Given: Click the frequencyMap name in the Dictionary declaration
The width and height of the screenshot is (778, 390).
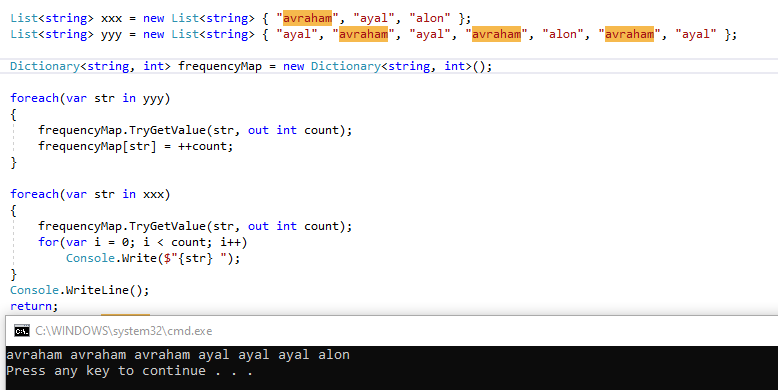Looking at the screenshot, I should click(x=220, y=66).
